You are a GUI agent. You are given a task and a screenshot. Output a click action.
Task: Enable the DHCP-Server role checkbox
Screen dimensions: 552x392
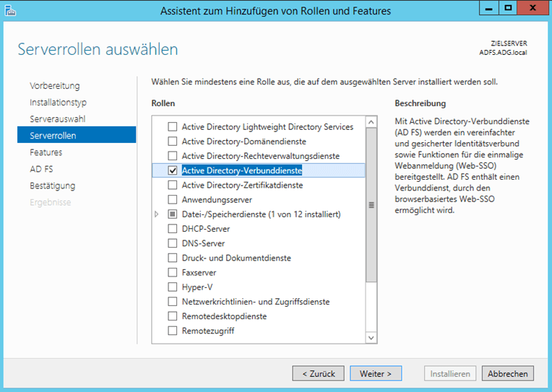pyautogui.click(x=173, y=229)
